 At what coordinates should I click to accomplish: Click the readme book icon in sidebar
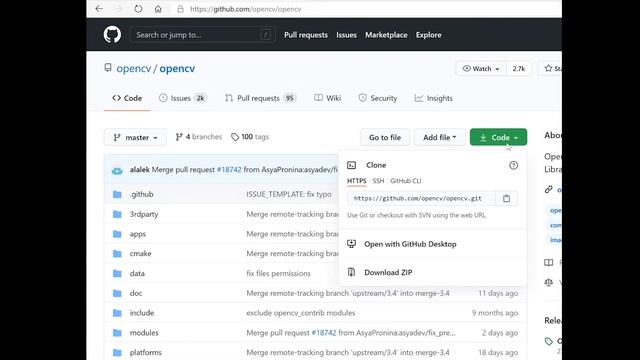tap(549, 262)
